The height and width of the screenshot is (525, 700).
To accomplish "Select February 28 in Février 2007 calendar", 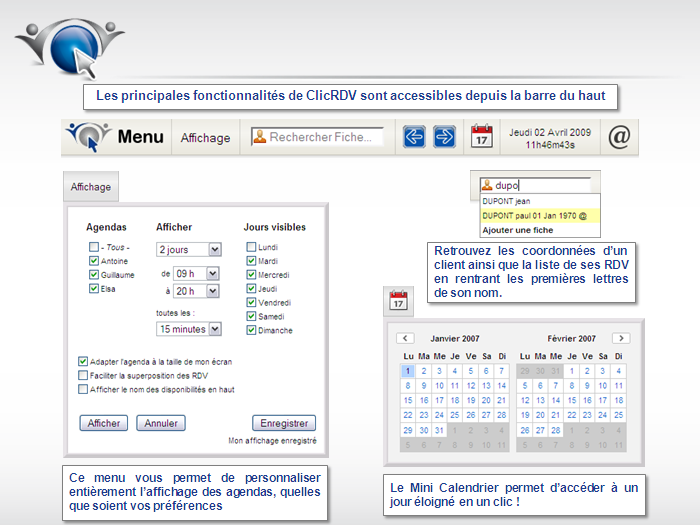I will pos(555,430).
